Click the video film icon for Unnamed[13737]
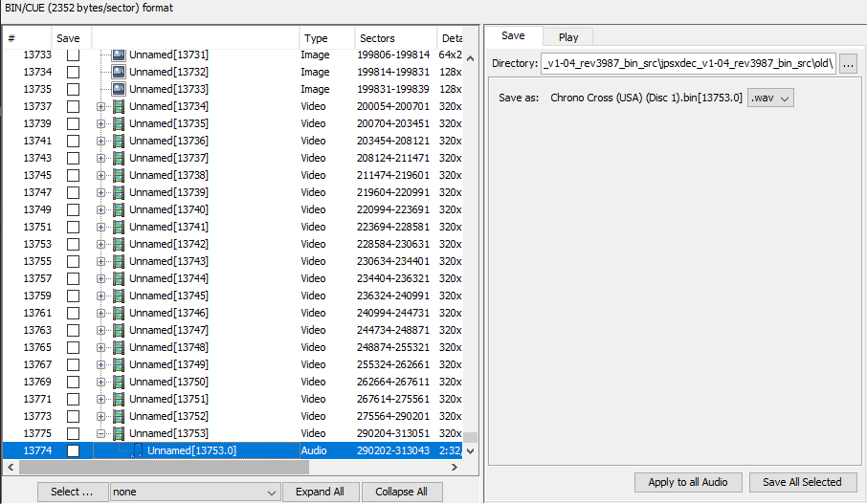 (x=120, y=158)
